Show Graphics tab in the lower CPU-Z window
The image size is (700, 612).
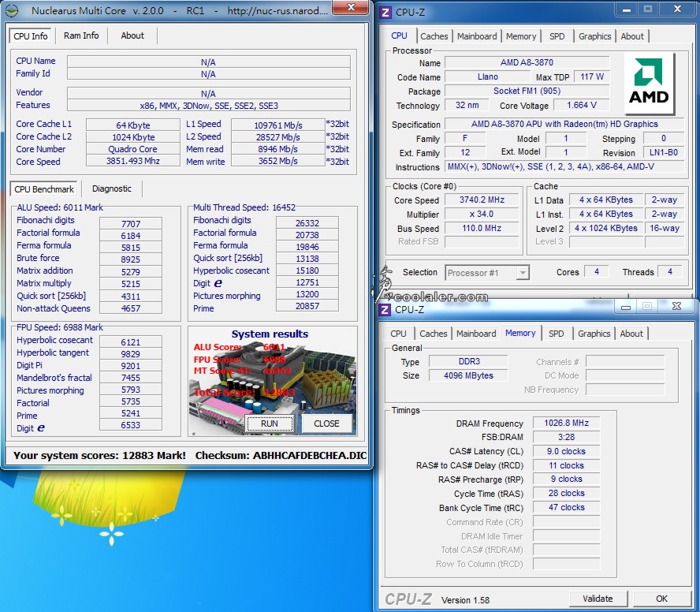(x=594, y=334)
